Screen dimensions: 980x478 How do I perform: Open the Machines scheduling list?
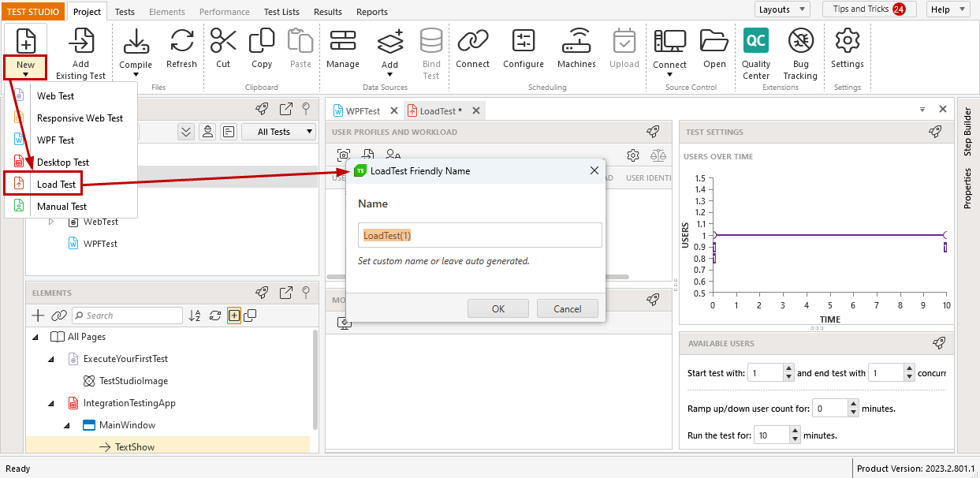tap(576, 48)
